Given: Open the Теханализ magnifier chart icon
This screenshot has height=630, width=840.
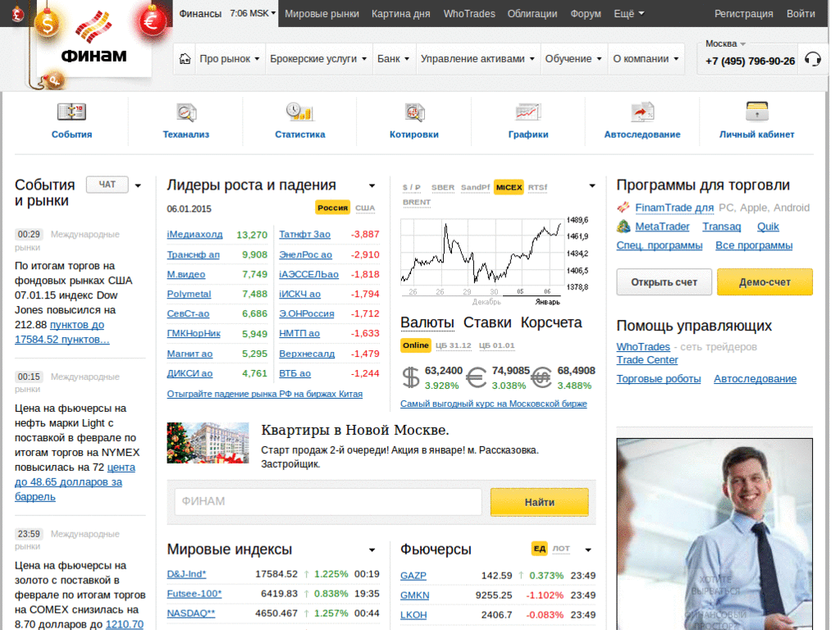Looking at the screenshot, I should (186, 112).
